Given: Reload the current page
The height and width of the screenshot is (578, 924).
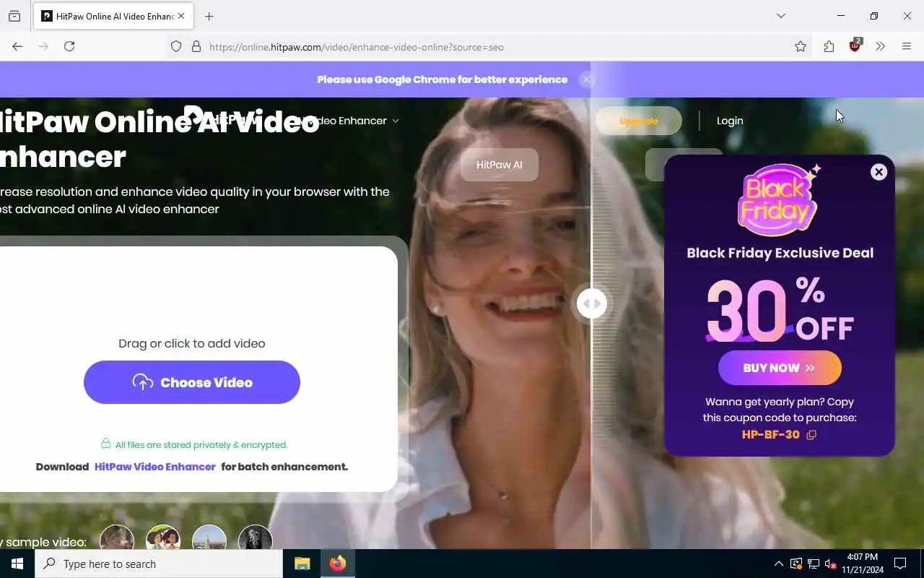Looking at the screenshot, I should coord(69,46).
